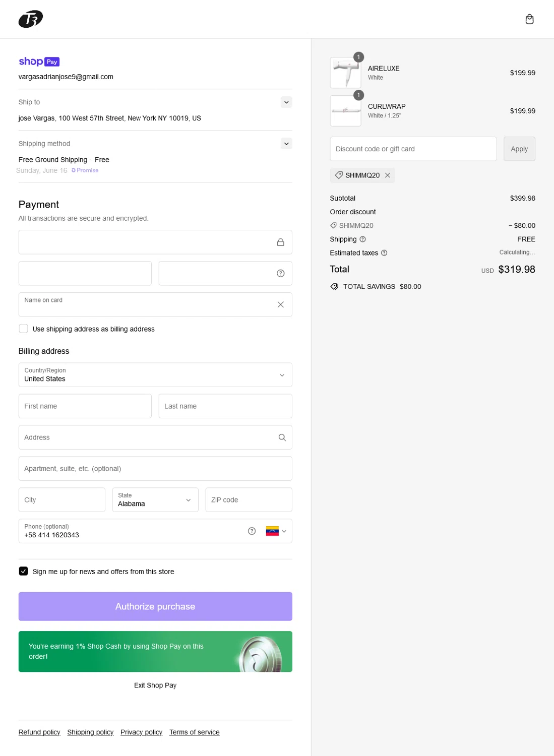This screenshot has height=756, width=554.
Task: Open the shopping bag cart icon
Action: pyautogui.click(x=529, y=19)
